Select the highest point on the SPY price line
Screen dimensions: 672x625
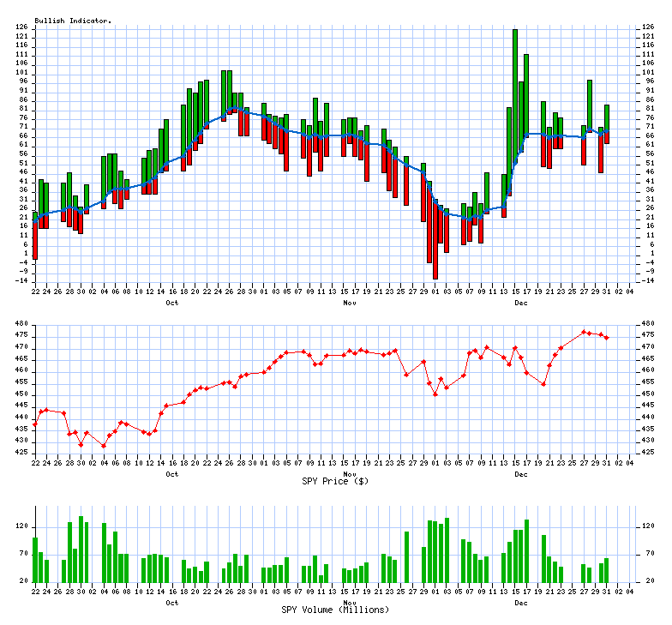(x=584, y=332)
